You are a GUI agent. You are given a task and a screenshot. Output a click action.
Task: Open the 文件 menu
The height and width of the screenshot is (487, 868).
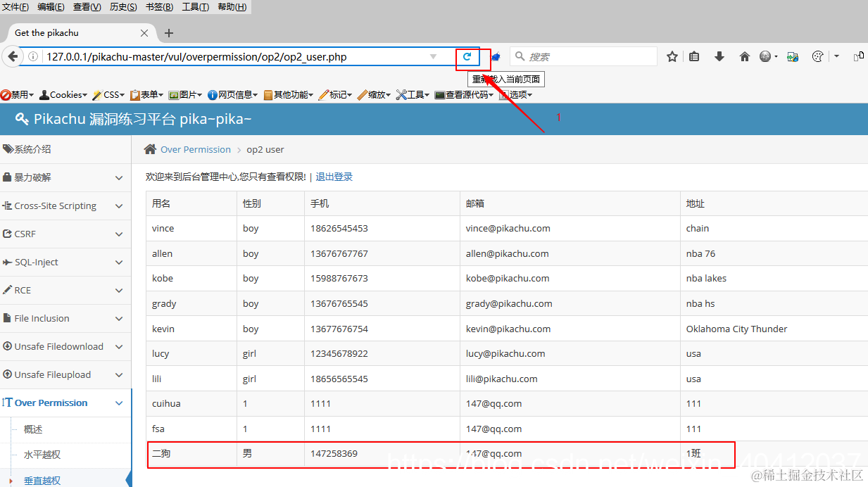click(15, 7)
